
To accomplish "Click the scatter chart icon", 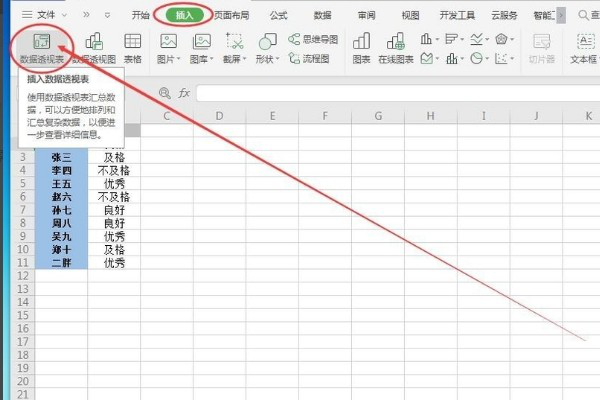I will [501, 59].
